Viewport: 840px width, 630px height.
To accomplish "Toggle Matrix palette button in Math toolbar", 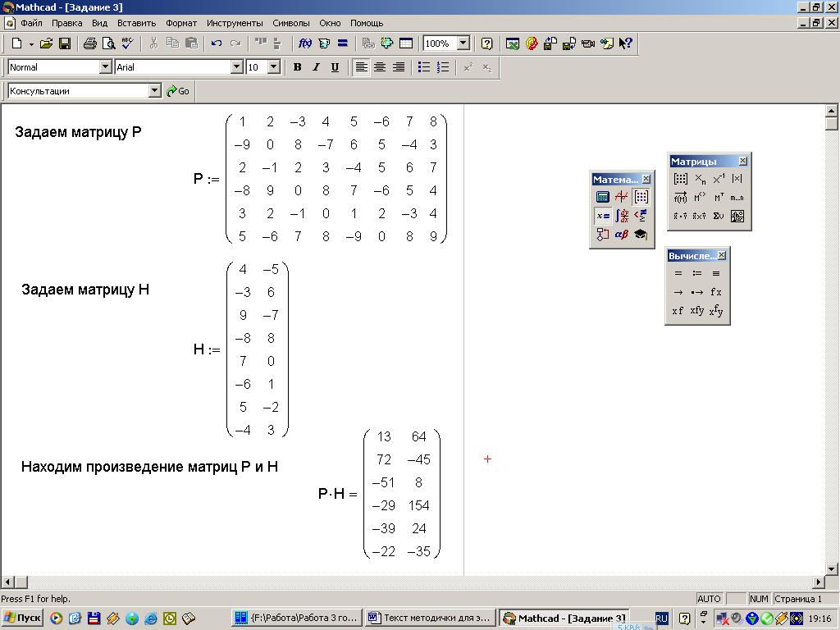I will [640, 197].
